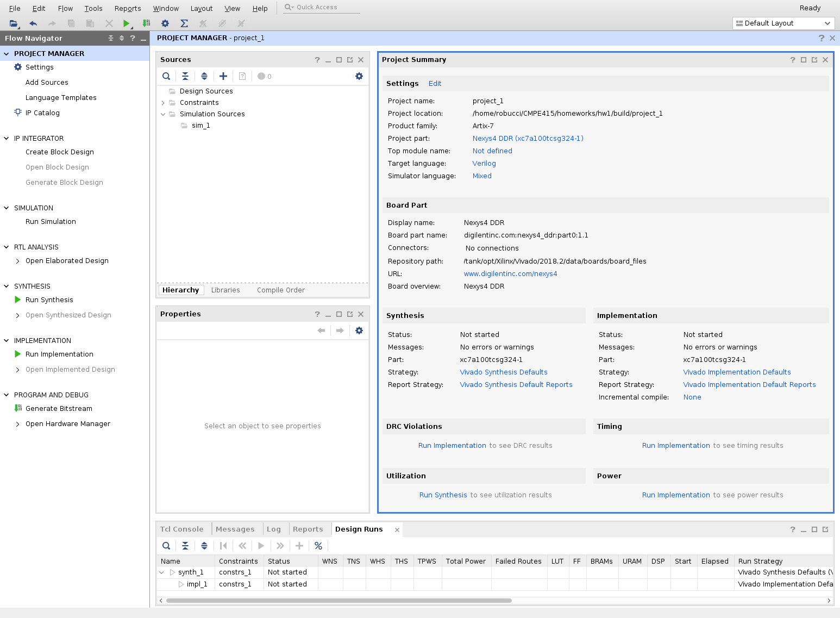Click the Design Runs horizontal scrollbar
Screen dimensions: 840x618
pos(338,601)
